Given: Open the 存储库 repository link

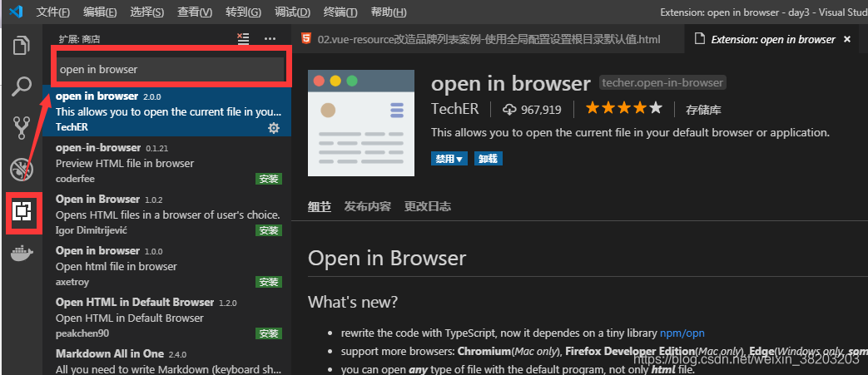Looking at the screenshot, I should point(703,110).
